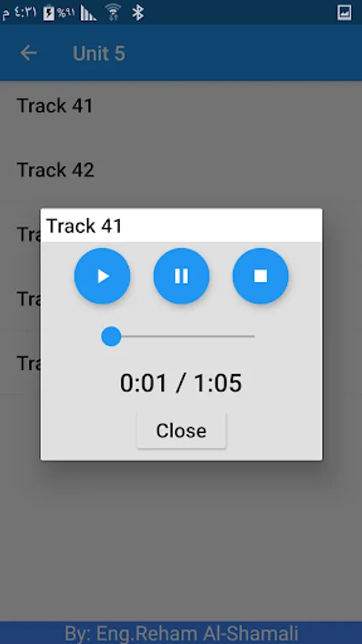Stop playback with the square stop button

tap(260, 276)
